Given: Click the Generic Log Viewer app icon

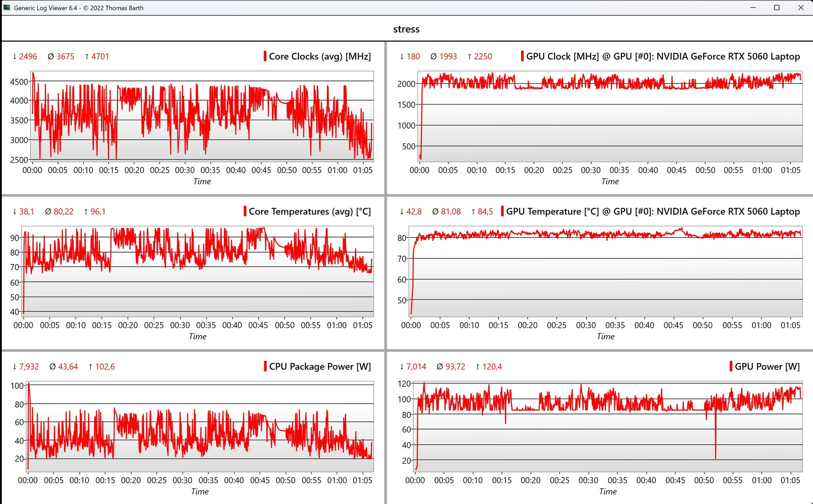Looking at the screenshot, I should click(x=7, y=8).
